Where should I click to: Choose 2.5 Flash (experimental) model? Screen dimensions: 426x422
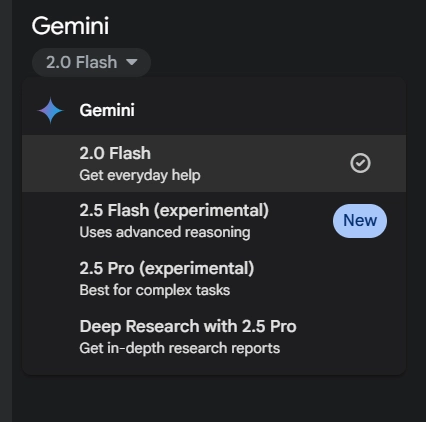(214, 221)
